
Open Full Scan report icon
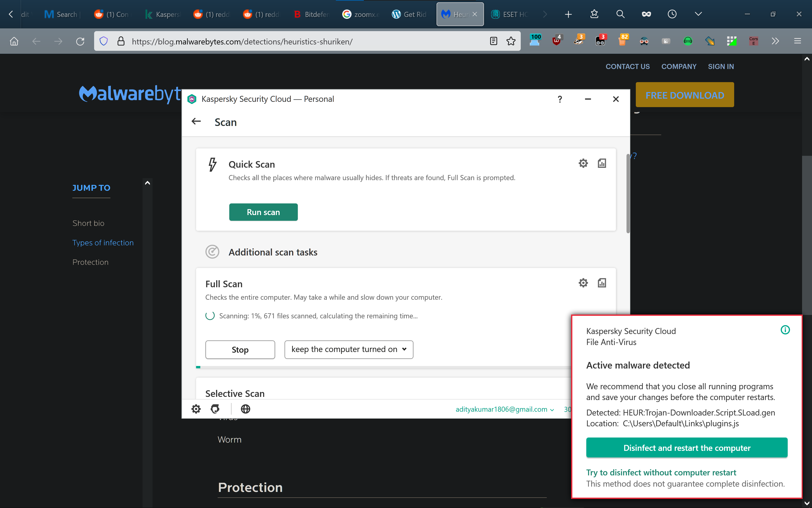click(602, 283)
